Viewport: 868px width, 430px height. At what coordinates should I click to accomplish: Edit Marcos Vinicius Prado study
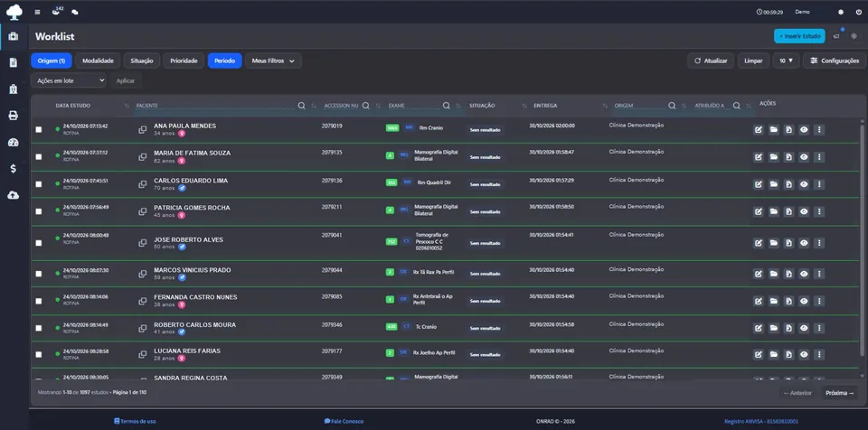point(758,274)
